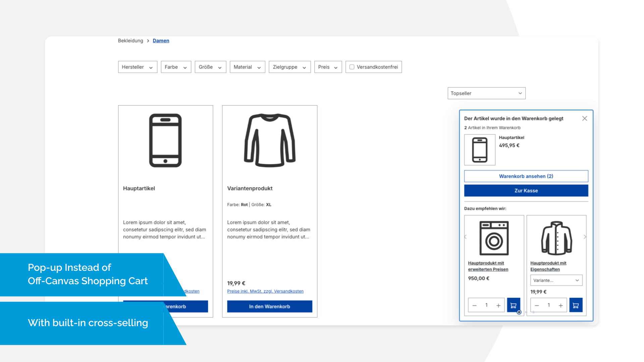Open Preise inkl. MwSt. link under 19,99 €
Screen dimensions: 644x362
point(265,291)
